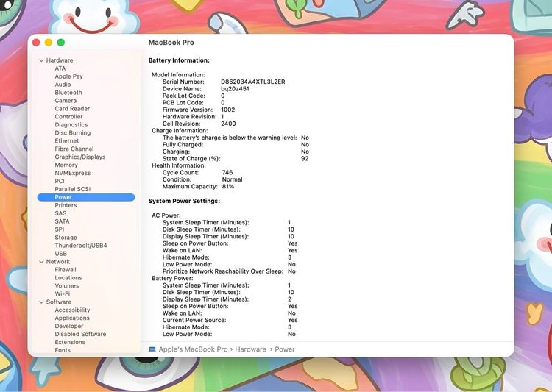Image resolution: width=552 pixels, height=392 pixels.
Task: Select Applications in the sidebar
Action: [x=72, y=318]
